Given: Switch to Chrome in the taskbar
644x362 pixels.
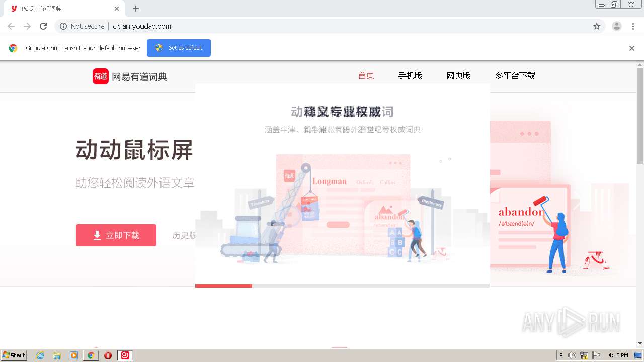Looking at the screenshot, I should point(91,355).
